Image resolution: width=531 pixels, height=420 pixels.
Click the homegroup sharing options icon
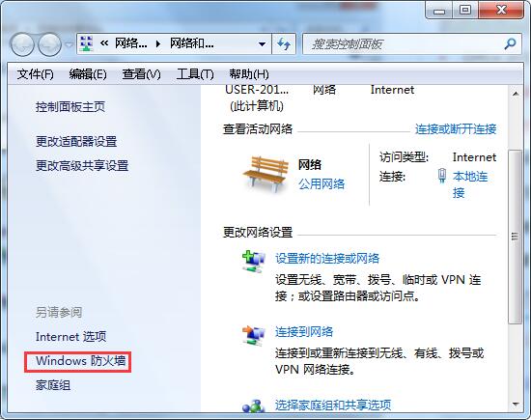point(253,406)
